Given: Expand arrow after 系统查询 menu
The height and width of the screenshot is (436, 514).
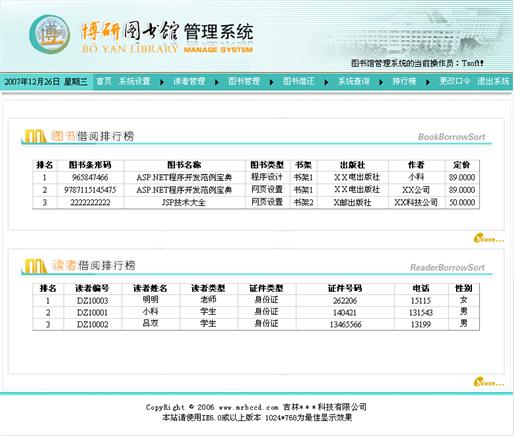Looking at the screenshot, I should click(381, 82).
